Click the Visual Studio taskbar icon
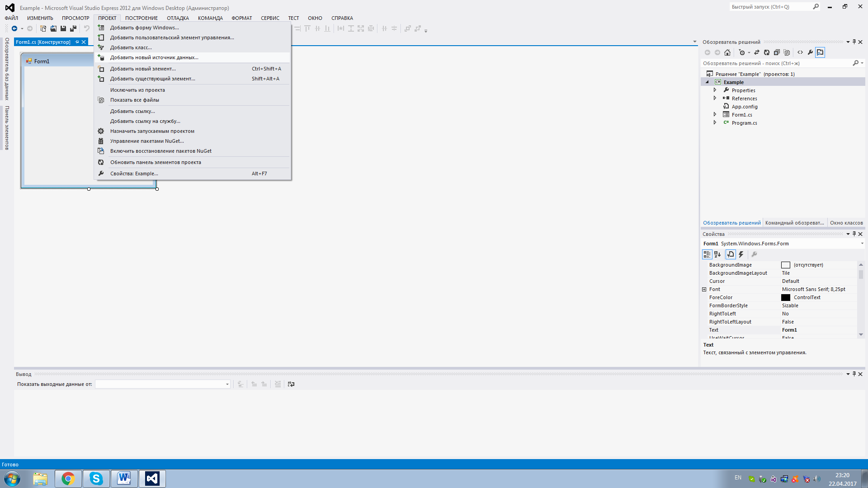This screenshot has width=868, height=488. (152, 479)
